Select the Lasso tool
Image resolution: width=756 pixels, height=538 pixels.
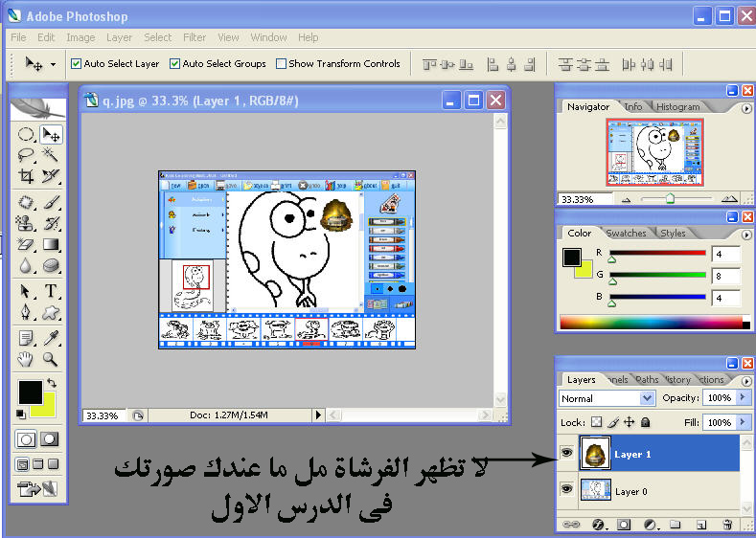[x=26, y=155]
